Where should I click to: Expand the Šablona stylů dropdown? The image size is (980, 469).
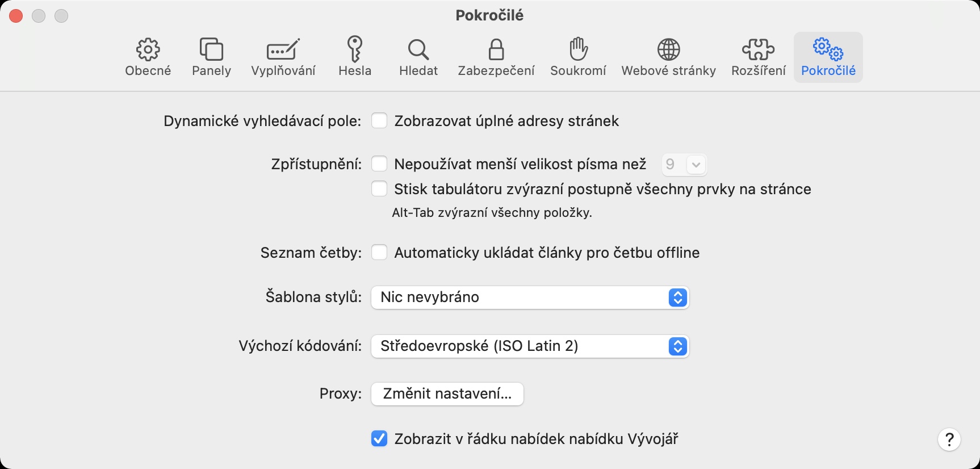tap(530, 298)
